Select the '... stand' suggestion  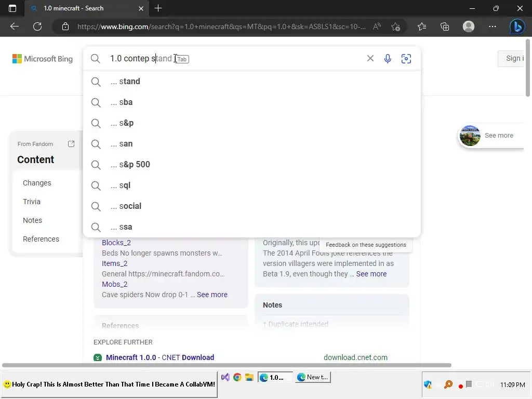pos(252,82)
